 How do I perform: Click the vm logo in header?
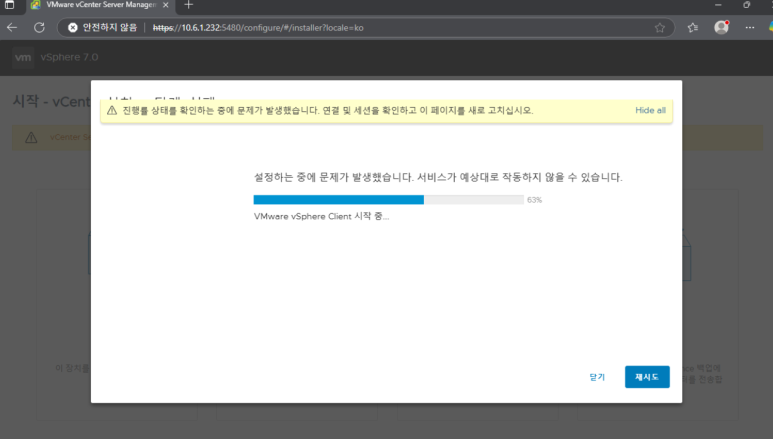(x=23, y=57)
